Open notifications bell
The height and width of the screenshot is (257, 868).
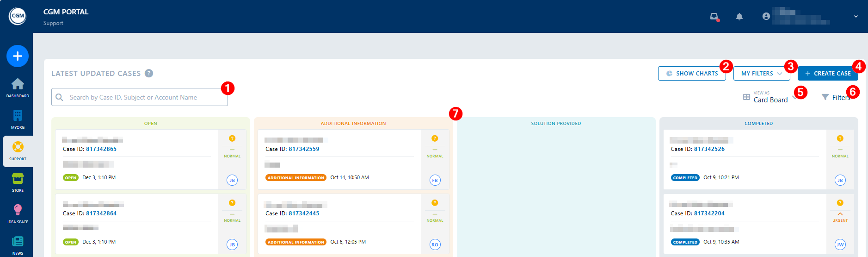click(x=739, y=17)
